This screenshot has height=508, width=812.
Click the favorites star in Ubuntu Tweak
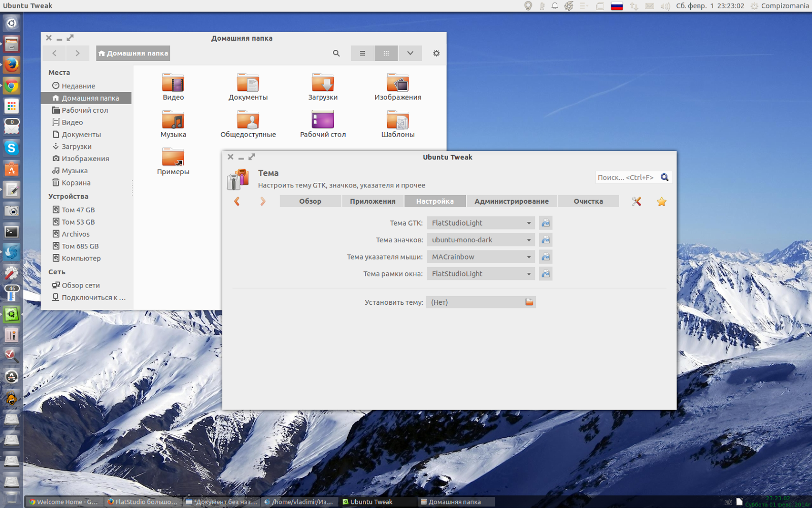(x=661, y=202)
